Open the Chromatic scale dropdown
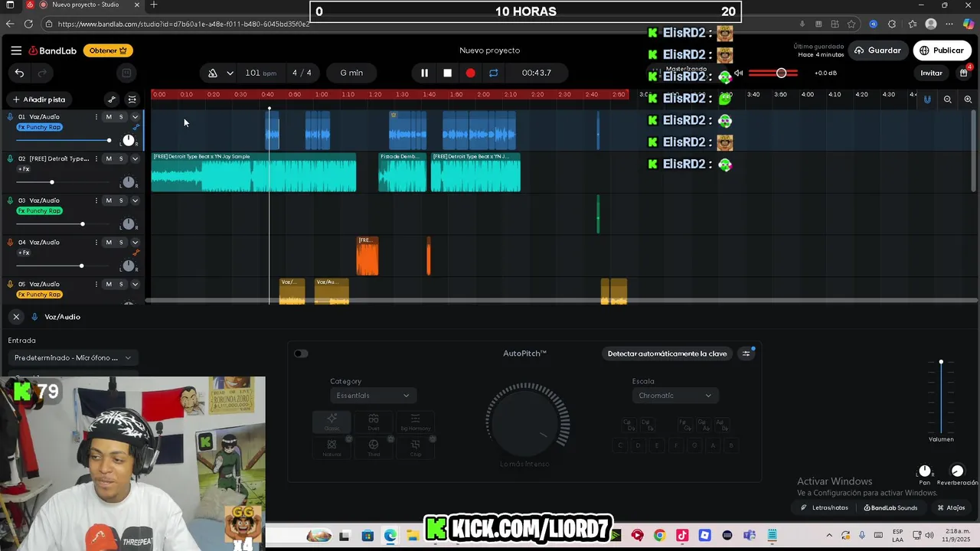 tap(675, 396)
